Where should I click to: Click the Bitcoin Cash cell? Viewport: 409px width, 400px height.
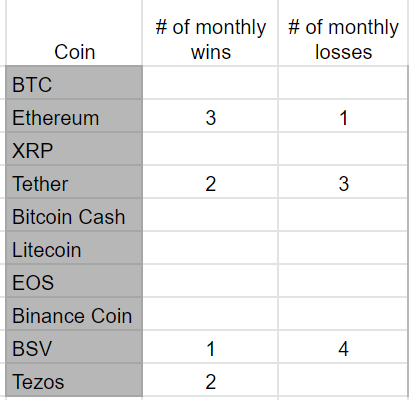coord(74,215)
